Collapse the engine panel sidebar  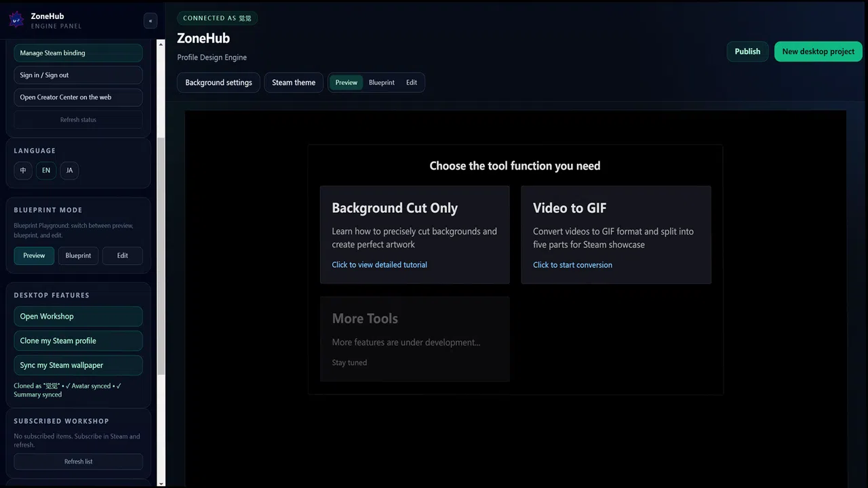[x=151, y=21]
